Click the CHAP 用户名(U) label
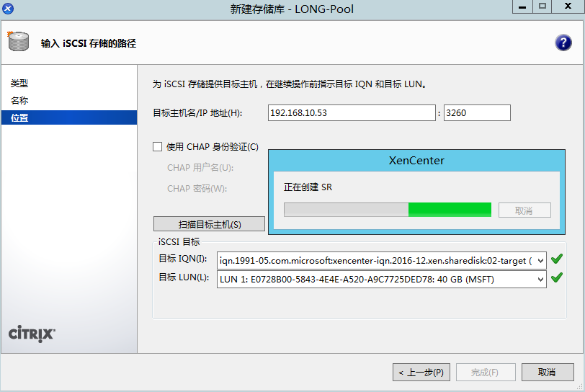Screen dimensions: 585x392 pyautogui.click(x=200, y=168)
